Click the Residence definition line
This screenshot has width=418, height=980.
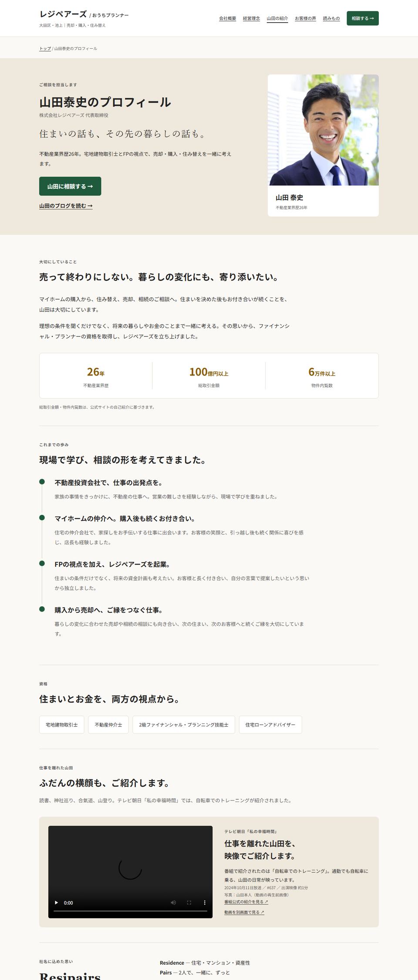[x=205, y=963]
